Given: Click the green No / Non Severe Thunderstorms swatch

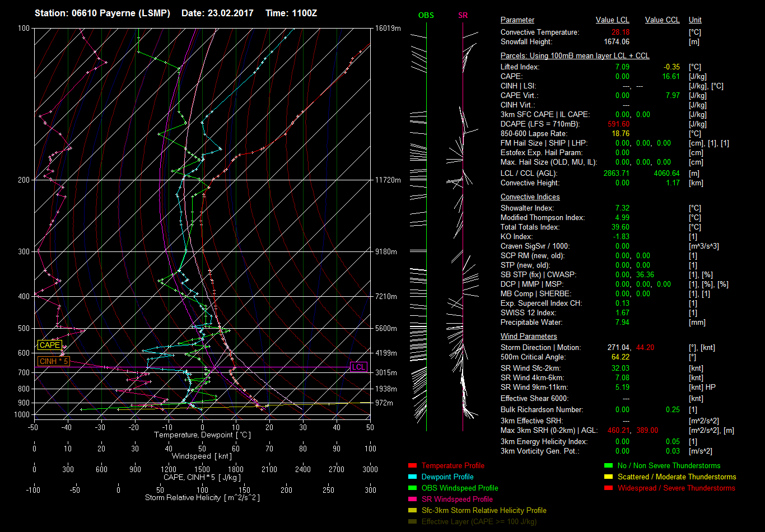Looking at the screenshot, I should pos(608,465).
